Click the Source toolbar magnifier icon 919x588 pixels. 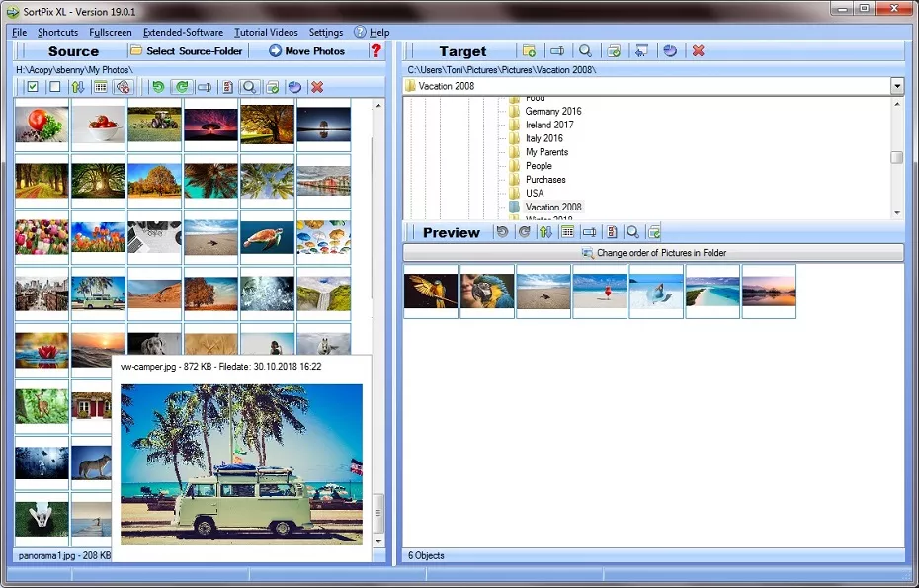[250, 87]
